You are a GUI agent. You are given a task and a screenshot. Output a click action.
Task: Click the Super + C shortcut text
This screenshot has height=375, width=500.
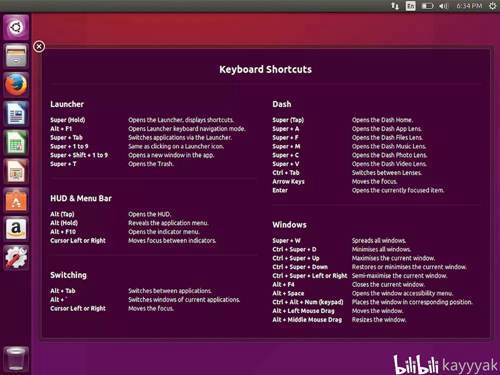pyautogui.click(x=286, y=155)
